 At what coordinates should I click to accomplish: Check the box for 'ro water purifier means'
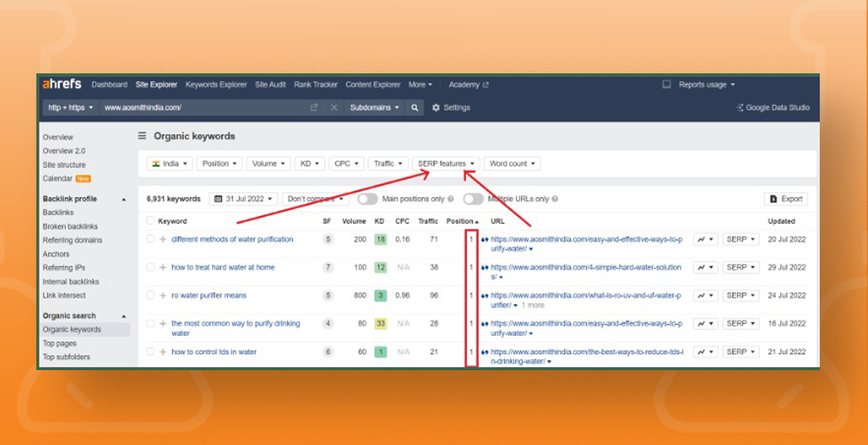pos(151,296)
